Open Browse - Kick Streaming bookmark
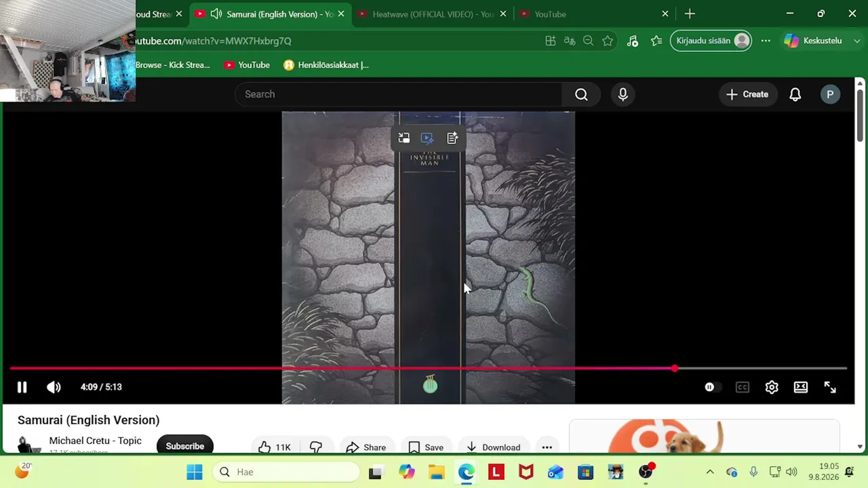This screenshot has width=868, height=488. click(173, 65)
